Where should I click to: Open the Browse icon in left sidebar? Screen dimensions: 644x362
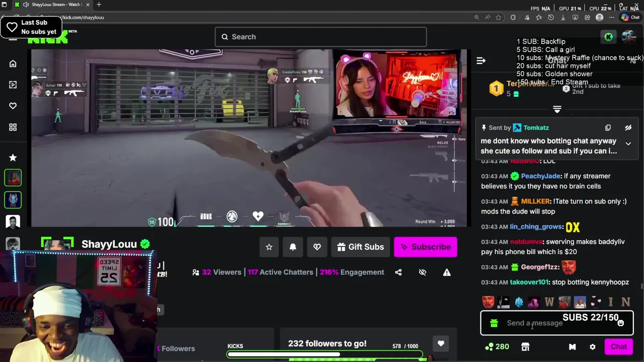tap(13, 84)
